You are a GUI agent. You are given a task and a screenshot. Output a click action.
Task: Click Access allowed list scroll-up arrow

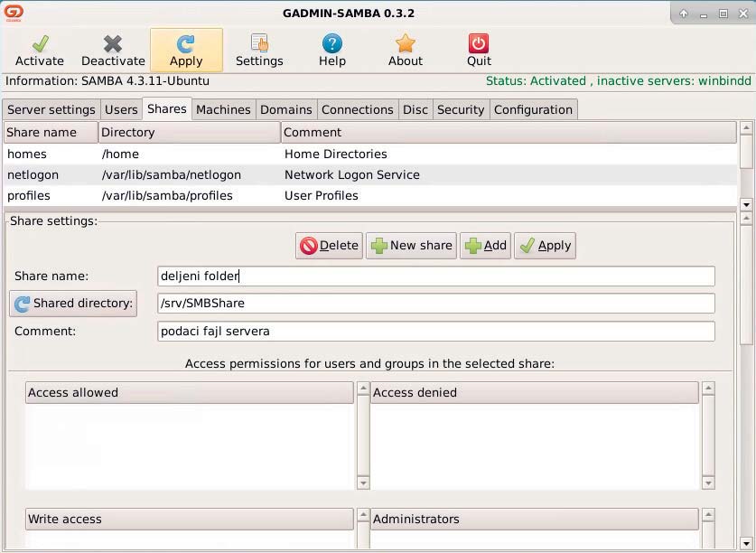tap(363, 388)
